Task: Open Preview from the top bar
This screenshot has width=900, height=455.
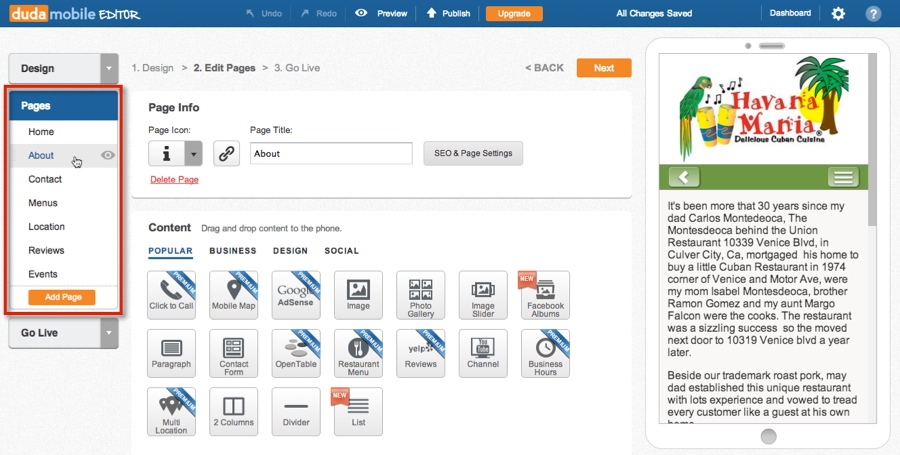Action: [x=381, y=13]
